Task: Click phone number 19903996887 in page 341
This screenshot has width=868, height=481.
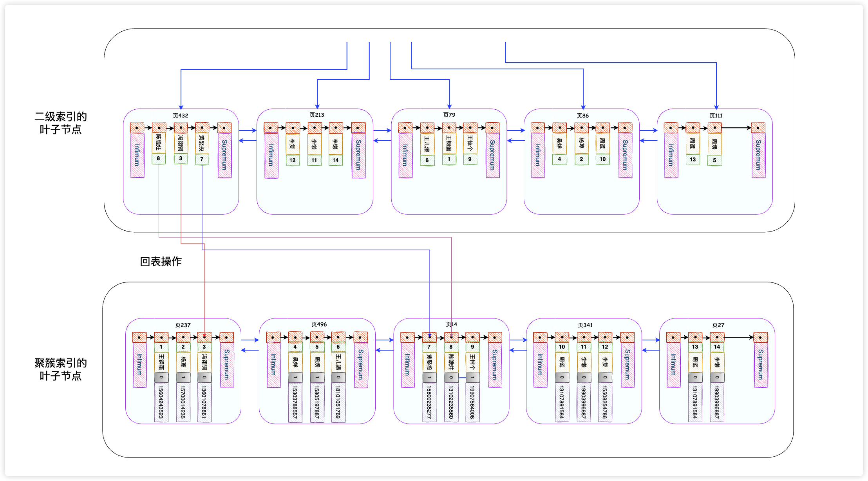Action: coord(584,402)
